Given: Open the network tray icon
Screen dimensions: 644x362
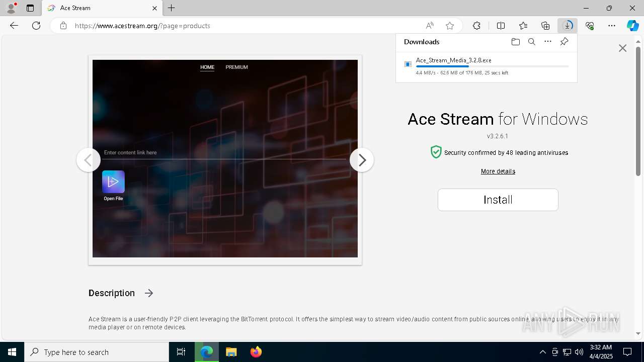Looking at the screenshot, I should tap(567, 352).
